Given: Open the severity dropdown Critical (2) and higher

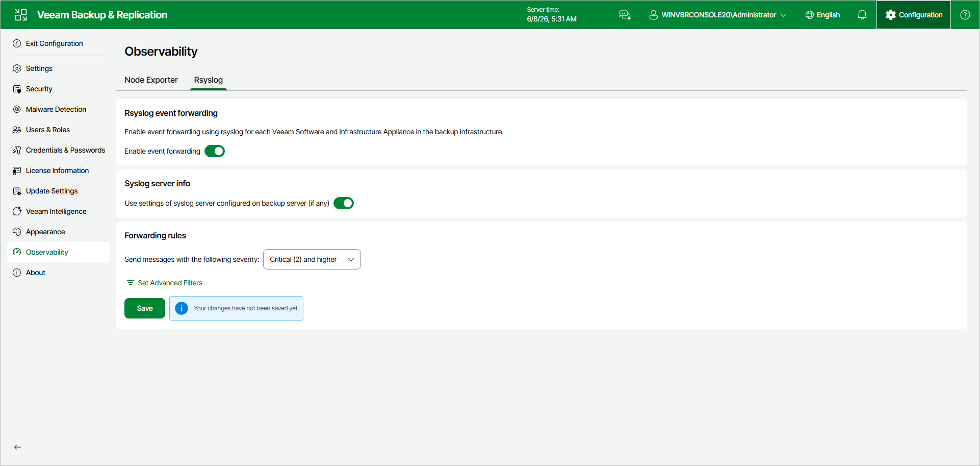Looking at the screenshot, I should [x=312, y=259].
